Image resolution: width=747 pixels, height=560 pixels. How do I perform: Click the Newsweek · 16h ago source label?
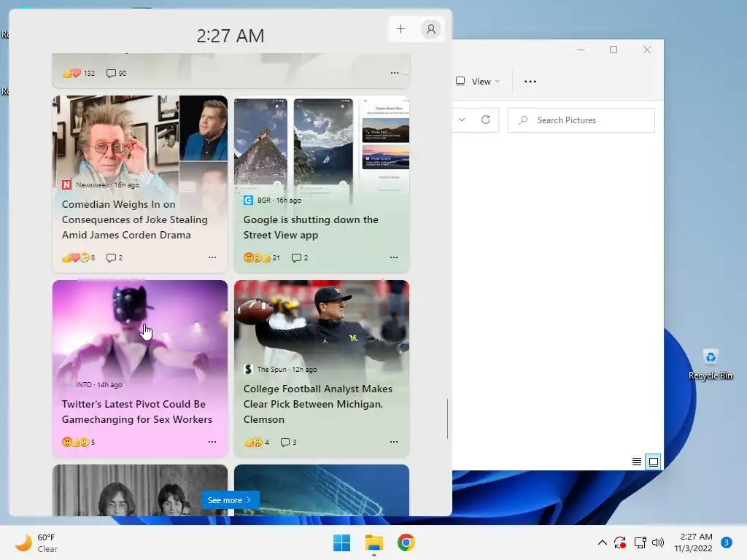[107, 184]
